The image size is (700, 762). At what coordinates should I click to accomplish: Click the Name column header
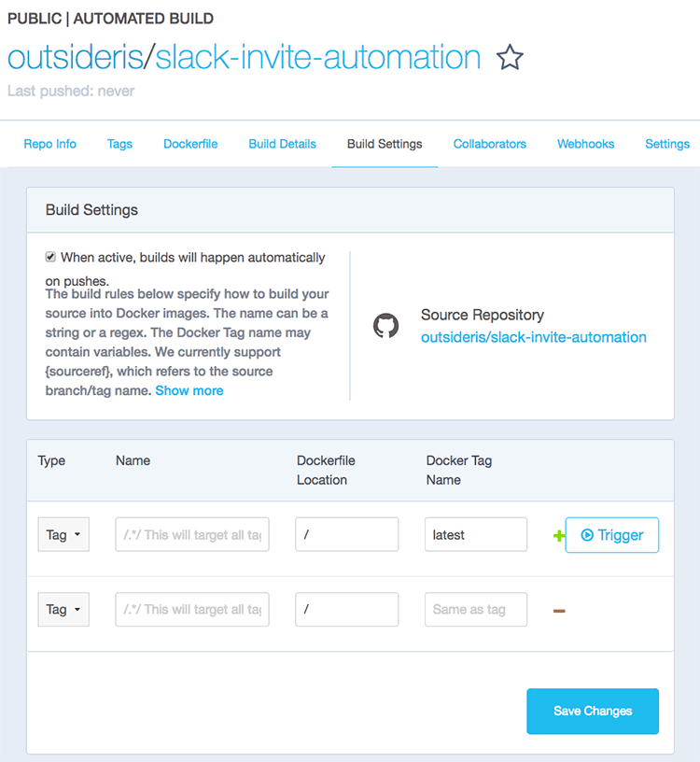(133, 460)
